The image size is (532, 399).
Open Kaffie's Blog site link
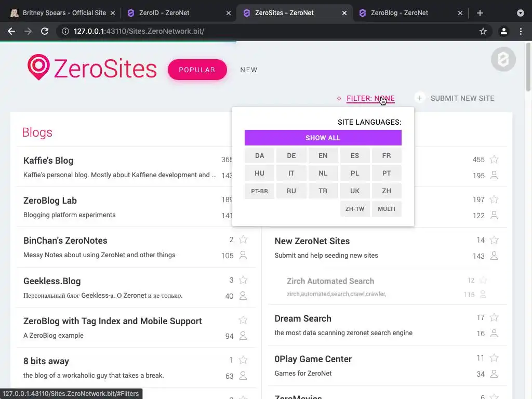click(x=48, y=161)
